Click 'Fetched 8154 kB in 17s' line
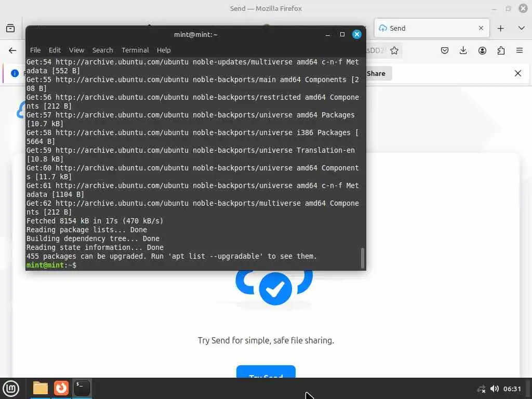This screenshot has height=399, width=532. click(x=95, y=221)
